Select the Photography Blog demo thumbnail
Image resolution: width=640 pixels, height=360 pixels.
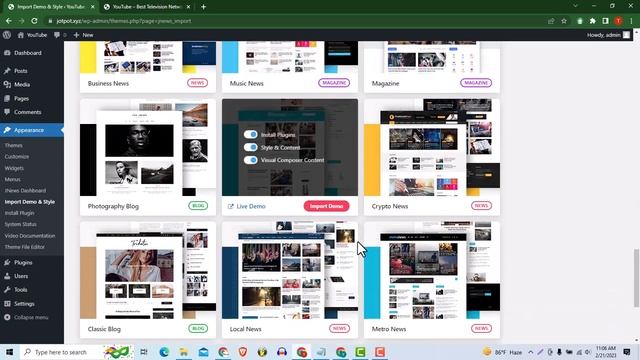(x=148, y=147)
